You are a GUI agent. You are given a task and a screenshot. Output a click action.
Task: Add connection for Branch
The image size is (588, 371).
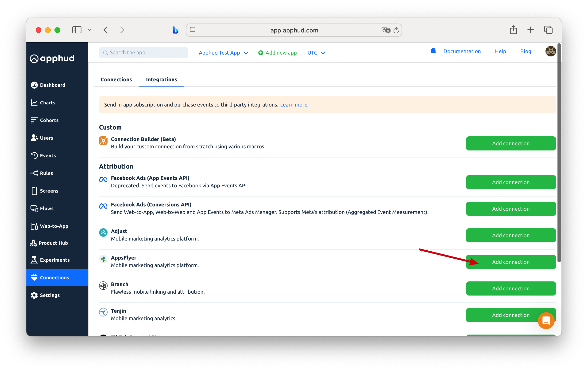click(x=511, y=288)
